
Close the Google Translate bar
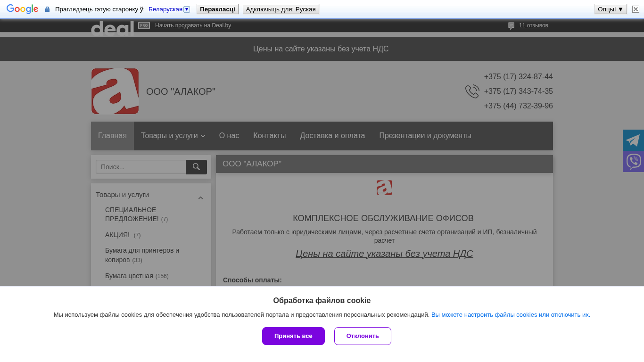pos(636,9)
